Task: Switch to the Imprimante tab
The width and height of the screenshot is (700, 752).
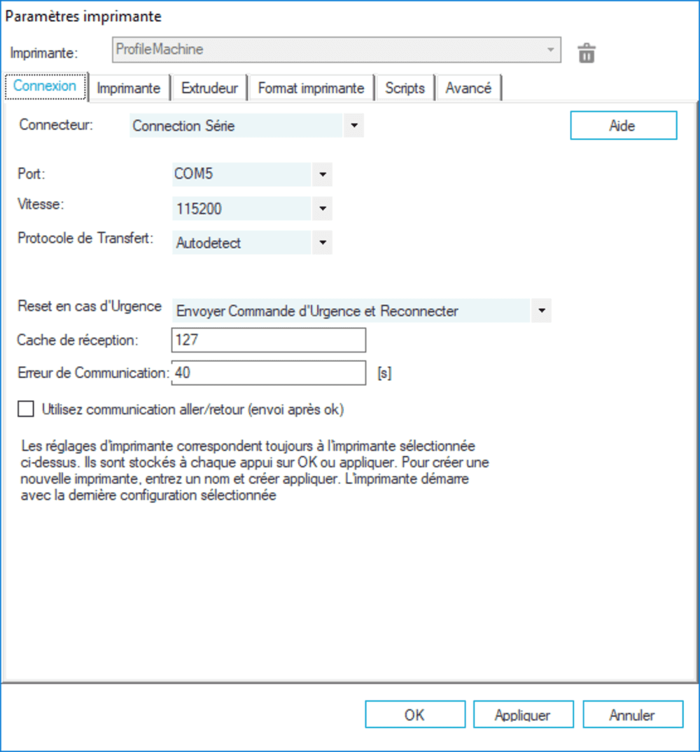Action: (129, 88)
